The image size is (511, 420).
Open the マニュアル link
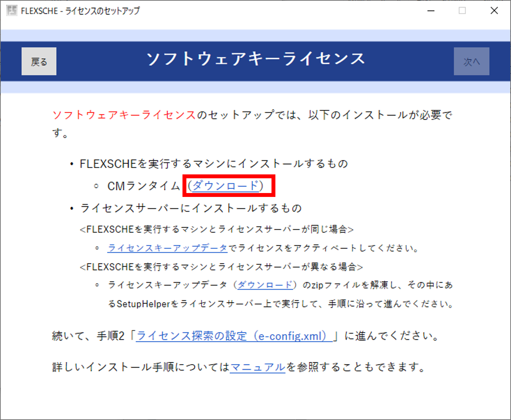pyautogui.click(x=258, y=367)
